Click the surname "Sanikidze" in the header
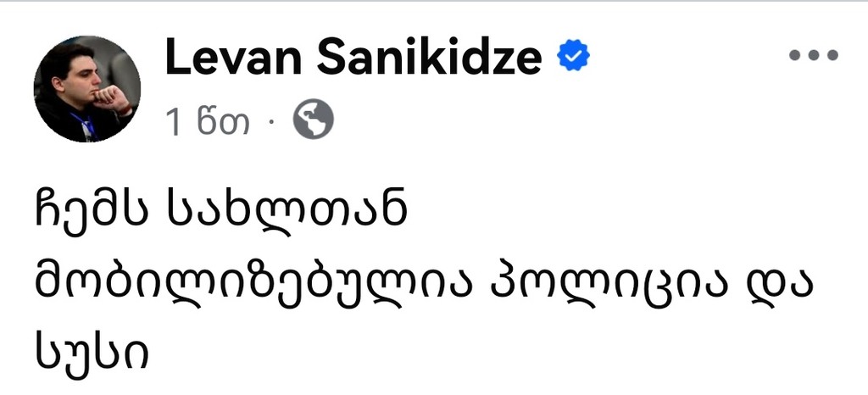868x395 pixels. pos(429,57)
